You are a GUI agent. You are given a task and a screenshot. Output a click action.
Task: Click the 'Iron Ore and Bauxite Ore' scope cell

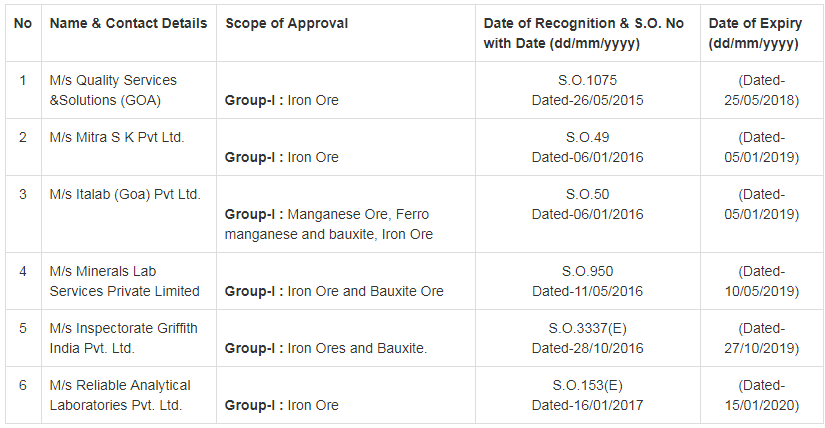(x=365, y=291)
